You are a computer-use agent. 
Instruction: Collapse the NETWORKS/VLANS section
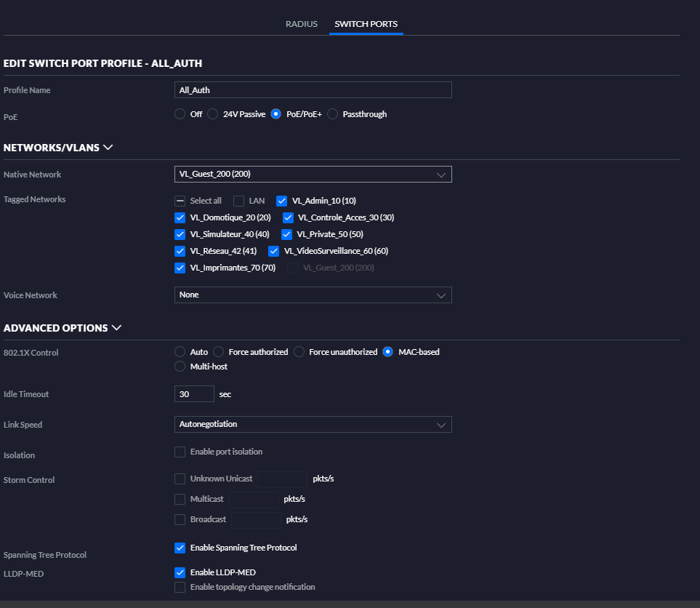tap(108, 148)
